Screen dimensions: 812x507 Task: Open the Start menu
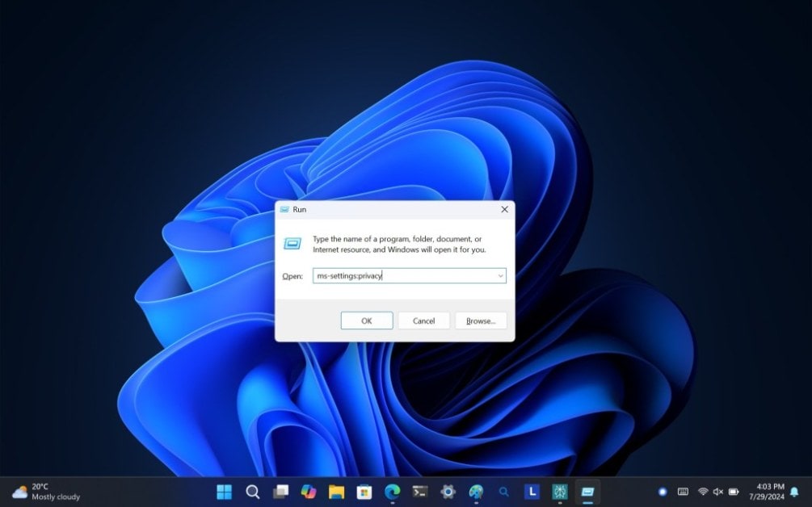[x=224, y=492]
